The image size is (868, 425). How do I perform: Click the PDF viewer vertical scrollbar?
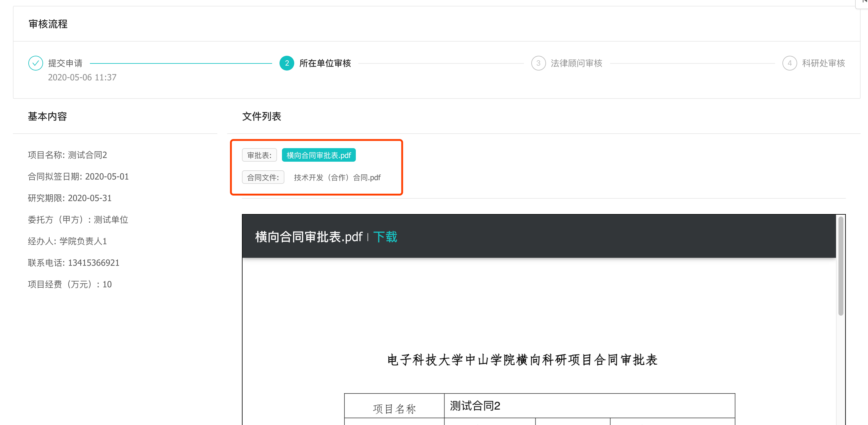click(x=840, y=266)
